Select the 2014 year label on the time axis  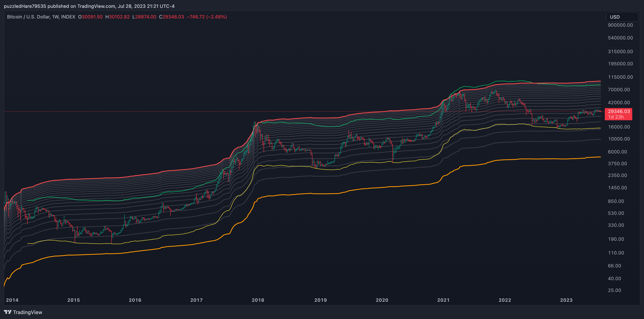(12, 300)
